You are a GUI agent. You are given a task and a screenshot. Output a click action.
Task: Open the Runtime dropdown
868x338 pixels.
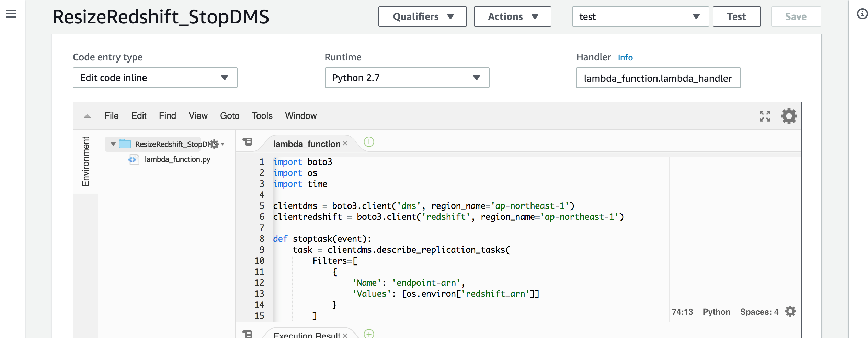pyautogui.click(x=407, y=78)
